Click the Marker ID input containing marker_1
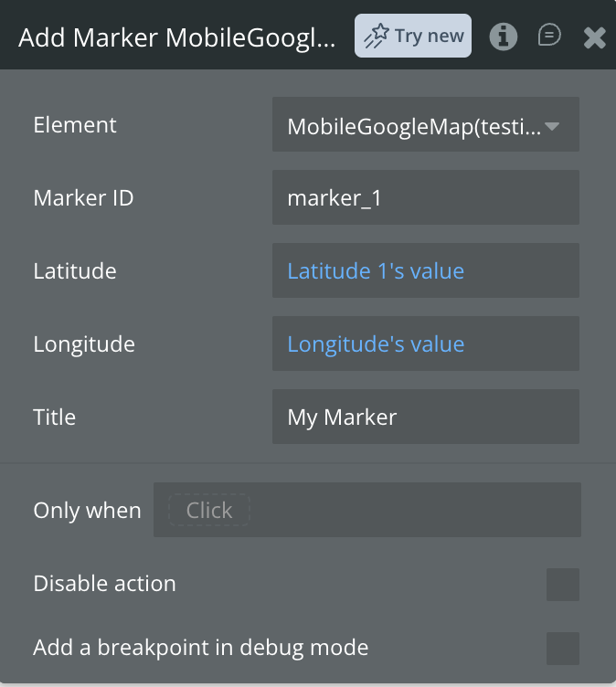The width and height of the screenshot is (616, 687). (425, 197)
